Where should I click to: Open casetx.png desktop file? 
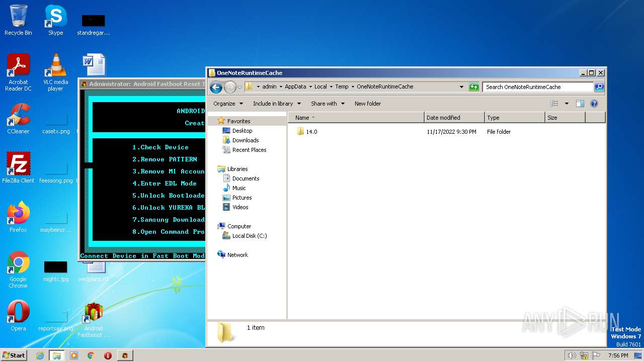tap(56, 124)
